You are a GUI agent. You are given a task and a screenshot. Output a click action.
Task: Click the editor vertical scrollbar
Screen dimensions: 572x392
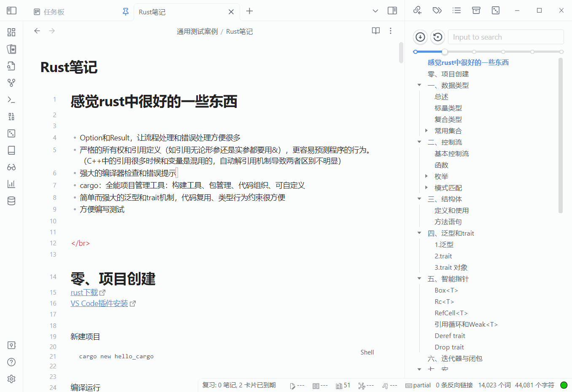point(401,53)
